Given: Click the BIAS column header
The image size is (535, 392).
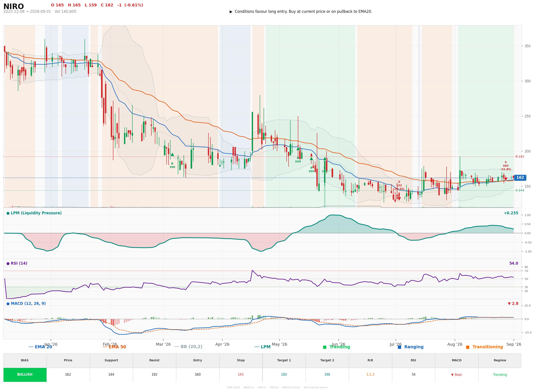Looking at the screenshot, I should click(x=25, y=360).
